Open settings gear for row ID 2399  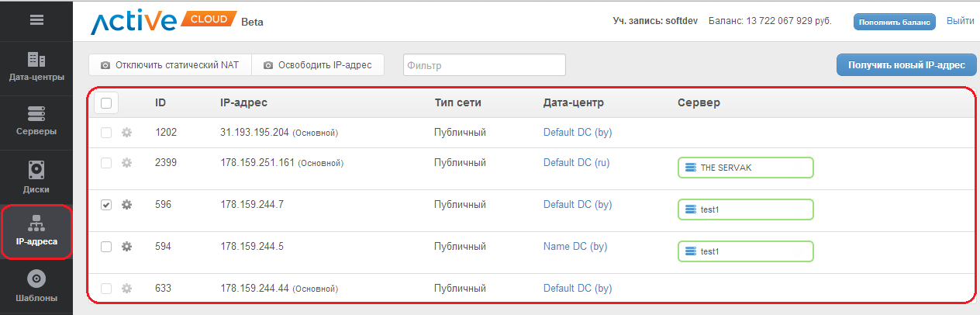pyautogui.click(x=127, y=163)
